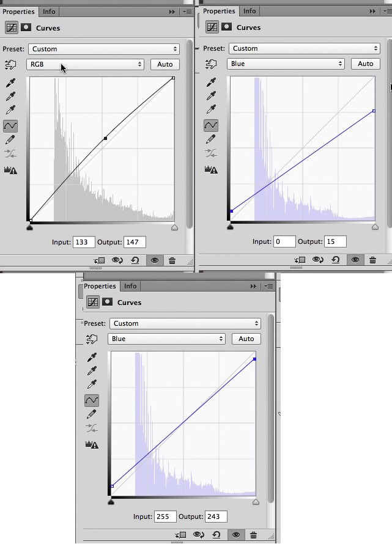Pick black point eyedropper in top-right Blue panel
Image resolution: width=392 pixels, height=544 pixels.
point(211,83)
